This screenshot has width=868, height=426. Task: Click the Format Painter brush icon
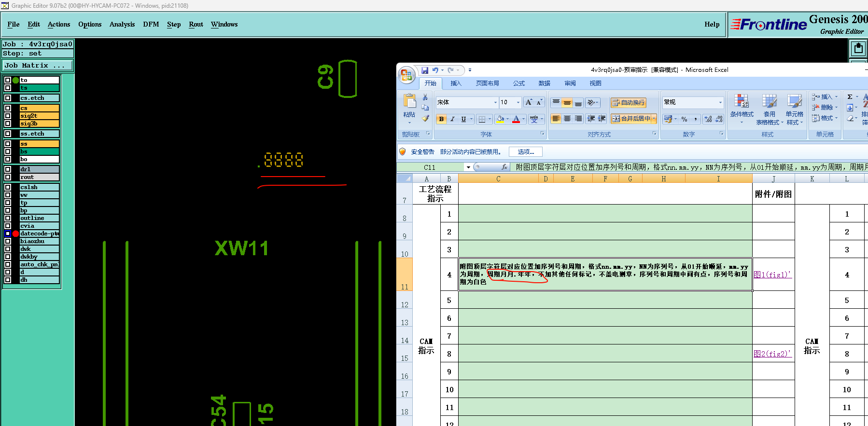(x=425, y=118)
